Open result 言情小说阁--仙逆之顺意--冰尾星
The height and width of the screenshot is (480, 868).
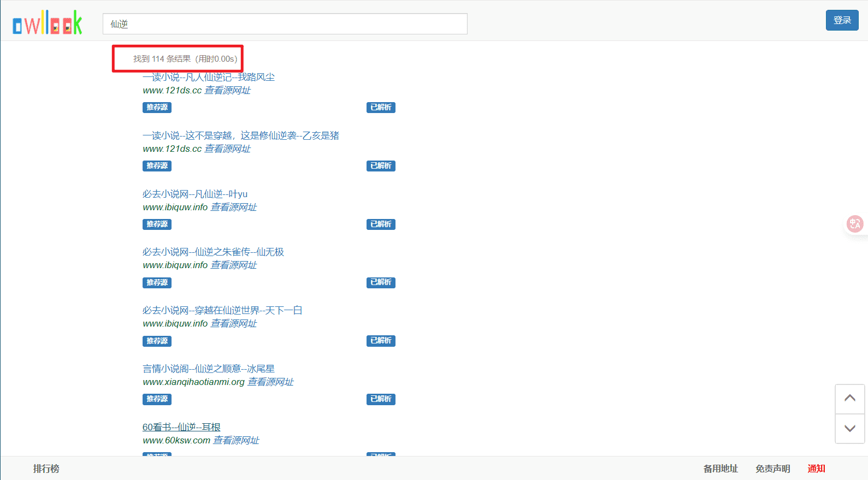click(x=209, y=369)
